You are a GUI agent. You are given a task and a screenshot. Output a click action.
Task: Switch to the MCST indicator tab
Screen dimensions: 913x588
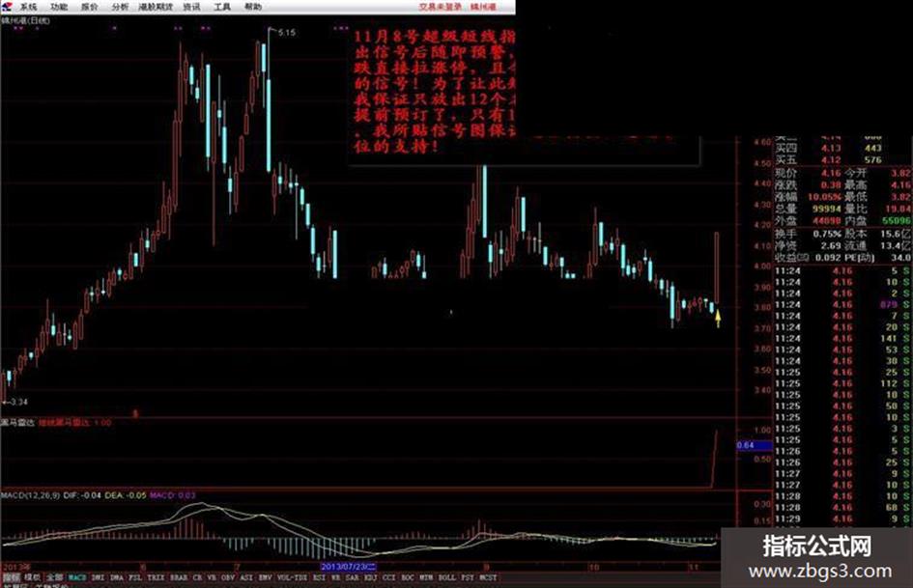[488, 577]
